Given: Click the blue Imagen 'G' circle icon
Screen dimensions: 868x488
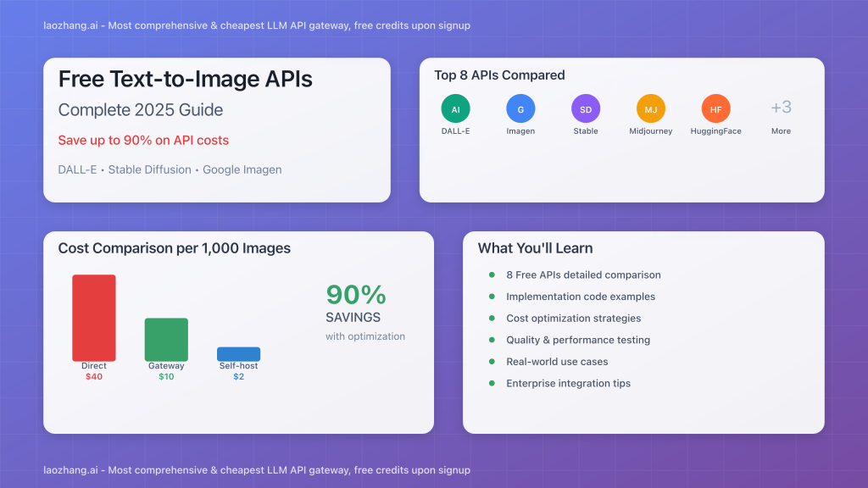Looking at the screenshot, I should click(520, 108).
